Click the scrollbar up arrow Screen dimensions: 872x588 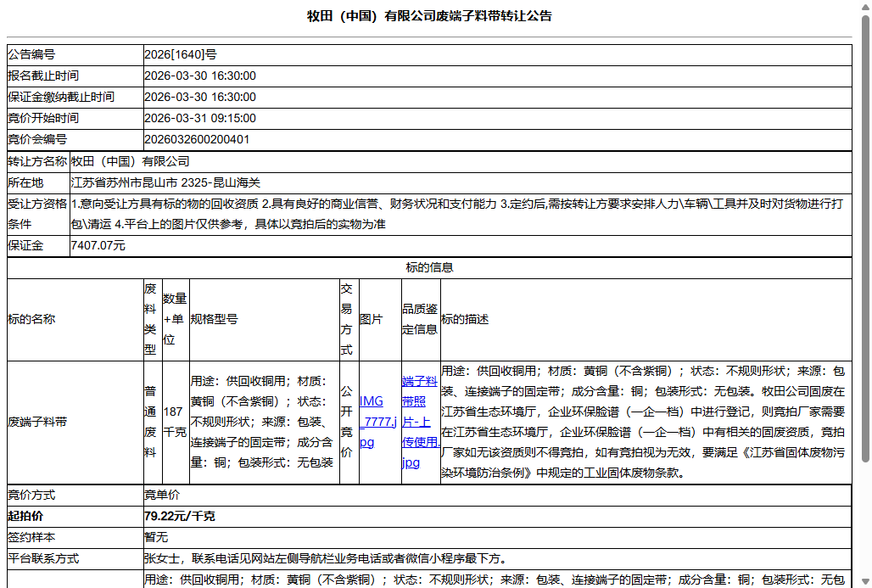[x=864, y=6]
